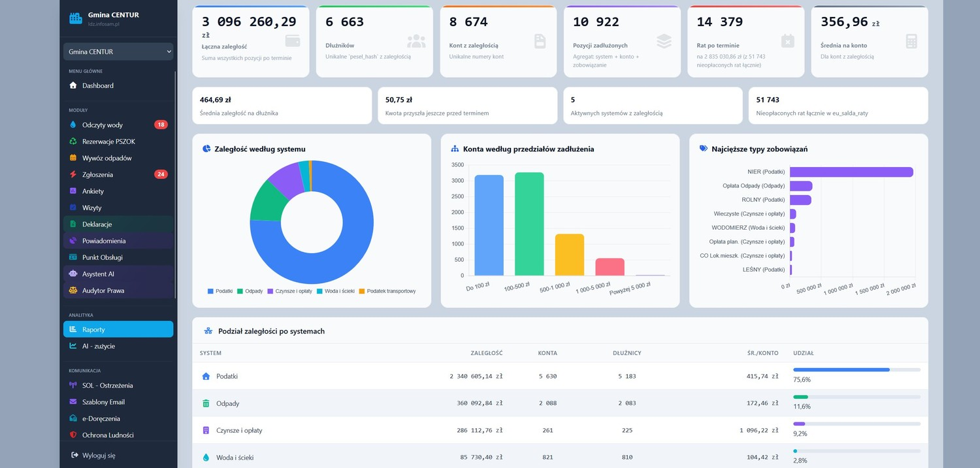The height and width of the screenshot is (468, 980).
Task: Click the water drop icon beside Odczyty wody
Action: pyautogui.click(x=73, y=125)
